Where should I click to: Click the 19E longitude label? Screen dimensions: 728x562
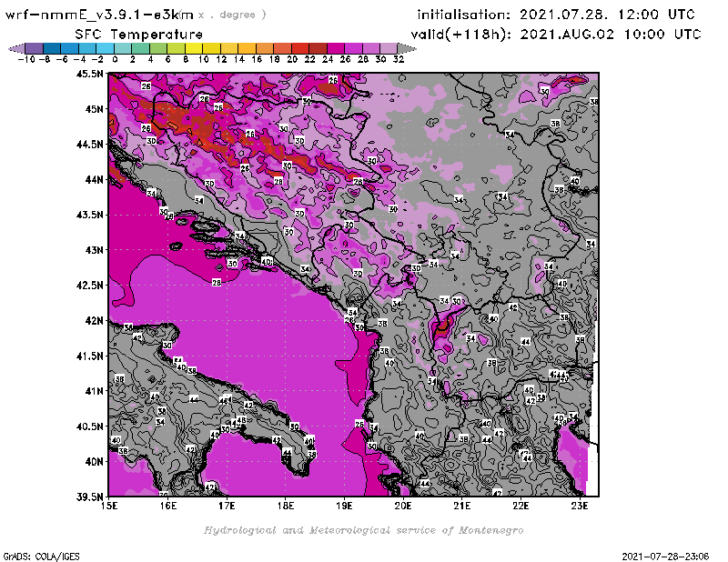pyautogui.click(x=345, y=506)
